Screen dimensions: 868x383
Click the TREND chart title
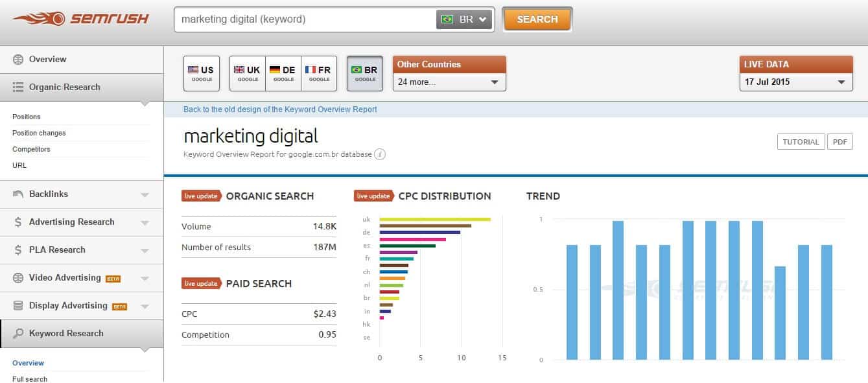pos(543,196)
